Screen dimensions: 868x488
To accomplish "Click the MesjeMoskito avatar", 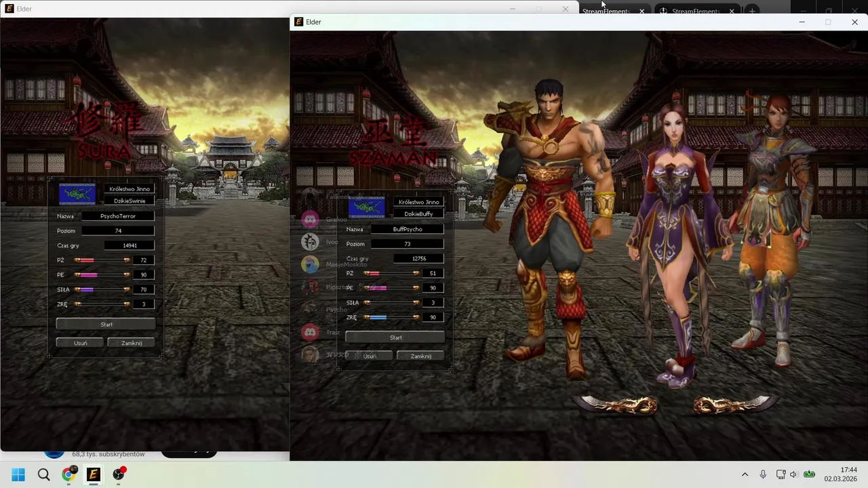I will [311, 264].
